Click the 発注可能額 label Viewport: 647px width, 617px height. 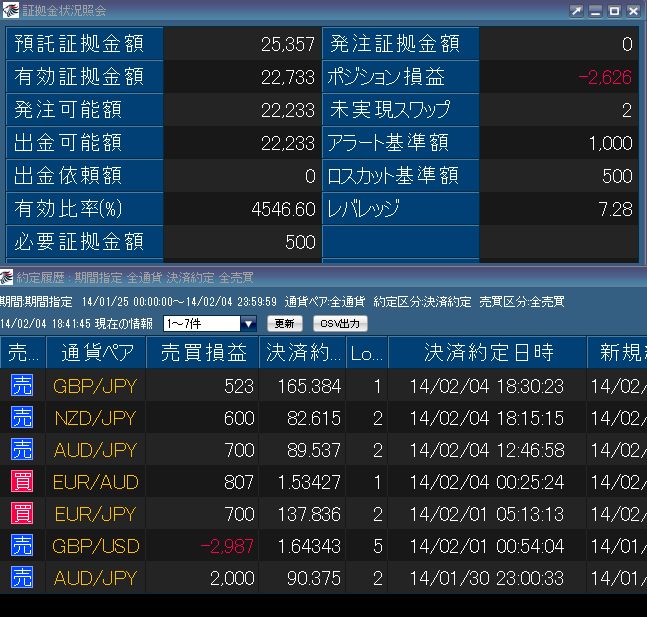[68, 109]
